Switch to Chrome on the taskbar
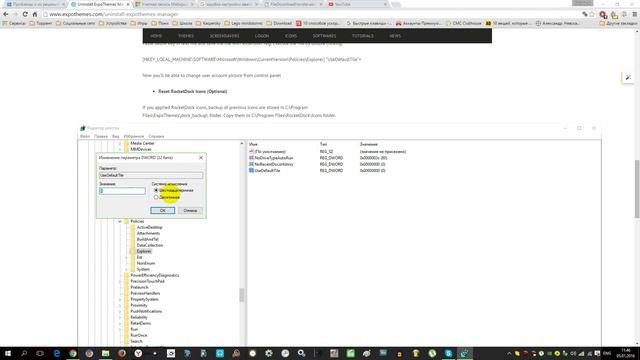 pos(73,353)
